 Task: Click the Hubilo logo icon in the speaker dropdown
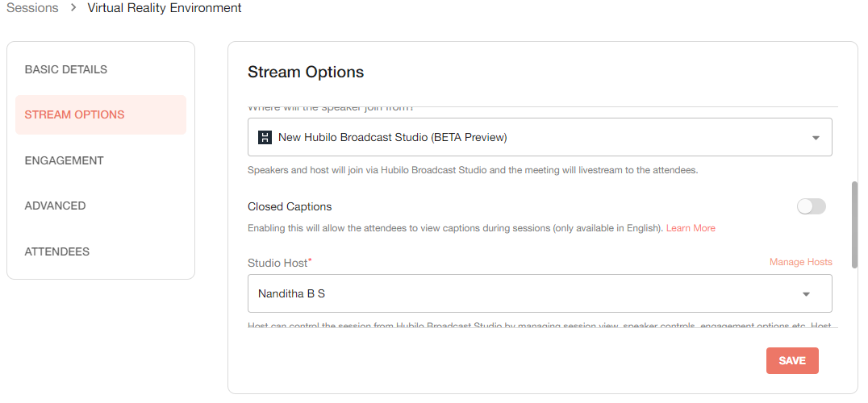[x=265, y=137]
